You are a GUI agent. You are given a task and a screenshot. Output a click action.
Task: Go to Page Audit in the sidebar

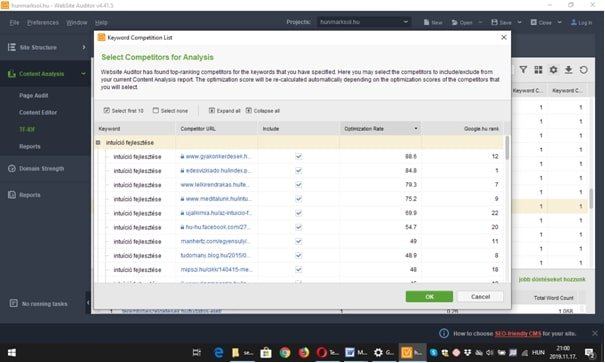(x=34, y=95)
